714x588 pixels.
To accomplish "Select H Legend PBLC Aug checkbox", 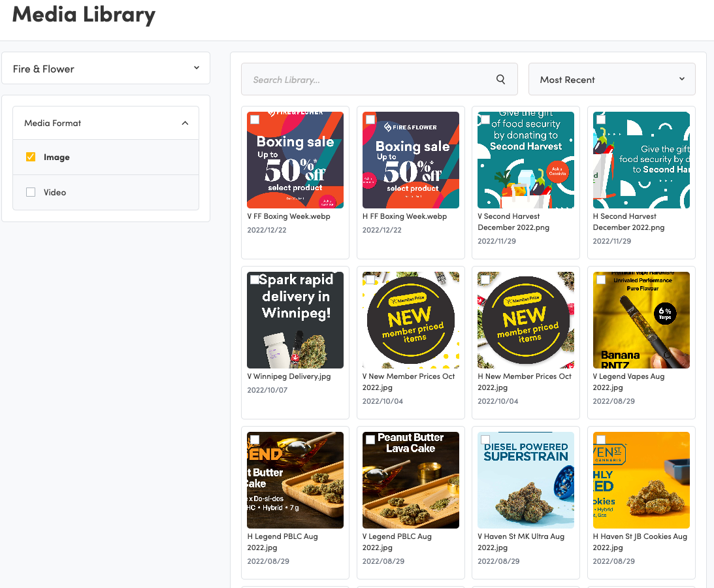I will (x=255, y=440).
